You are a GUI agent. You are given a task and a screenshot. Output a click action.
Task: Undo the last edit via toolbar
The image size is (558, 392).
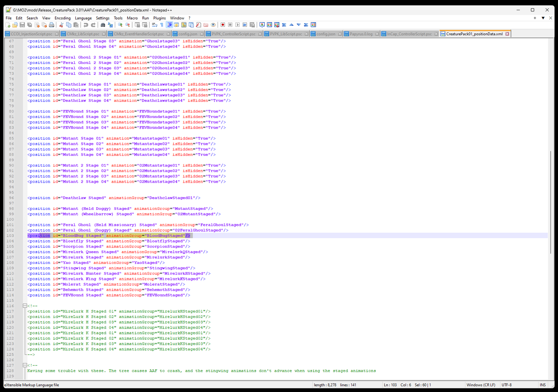tap(86, 25)
